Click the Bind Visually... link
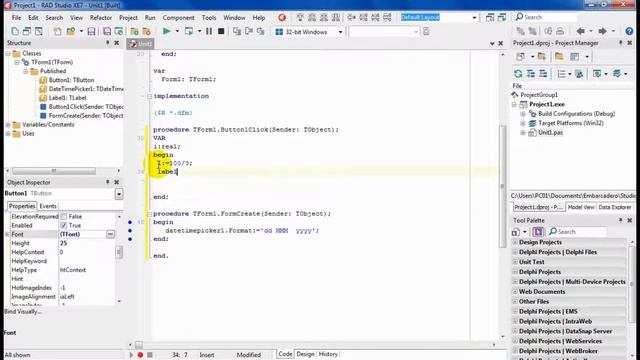The image size is (640, 360). pos(23,311)
